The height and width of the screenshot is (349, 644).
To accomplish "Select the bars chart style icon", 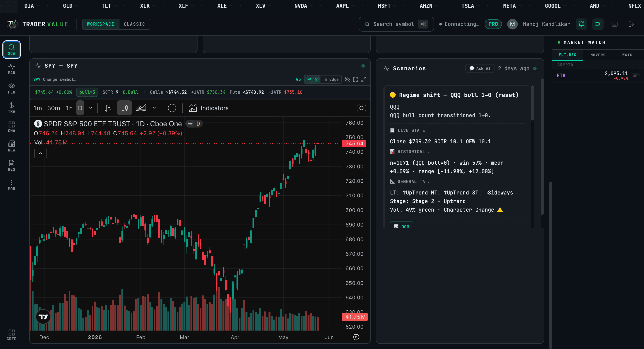I will pos(108,108).
